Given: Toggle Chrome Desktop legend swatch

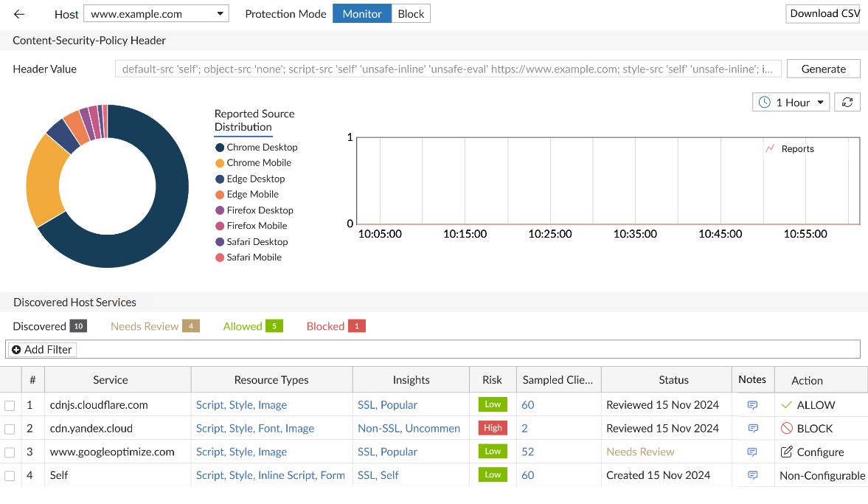Looking at the screenshot, I should tap(220, 148).
